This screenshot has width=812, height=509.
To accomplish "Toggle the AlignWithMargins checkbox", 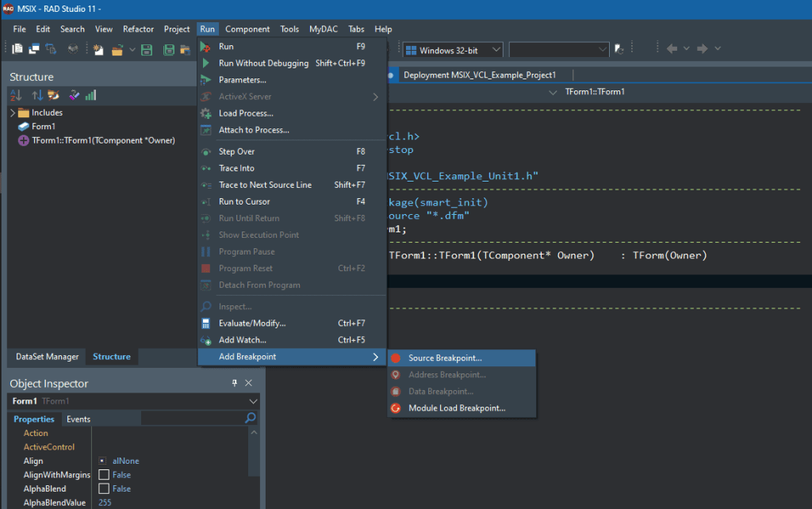I will pos(104,475).
